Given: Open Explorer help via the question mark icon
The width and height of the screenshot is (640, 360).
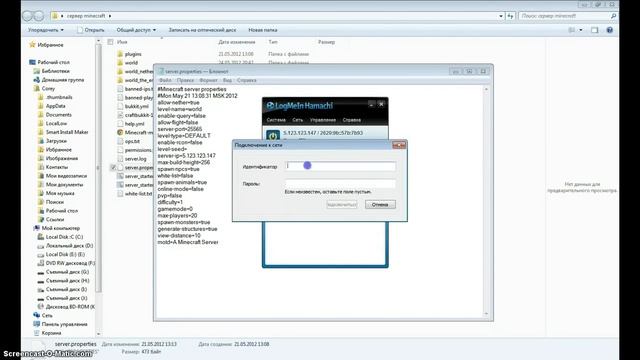Looking at the screenshot, I should tap(610, 30).
